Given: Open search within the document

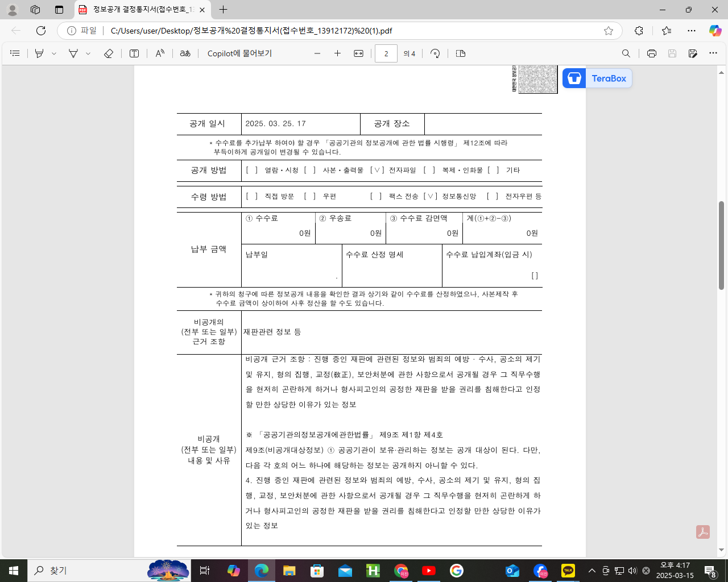Looking at the screenshot, I should 626,53.
